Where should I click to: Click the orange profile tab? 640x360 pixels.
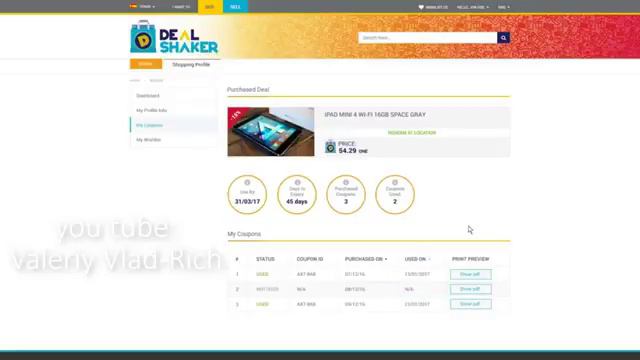point(146,64)
